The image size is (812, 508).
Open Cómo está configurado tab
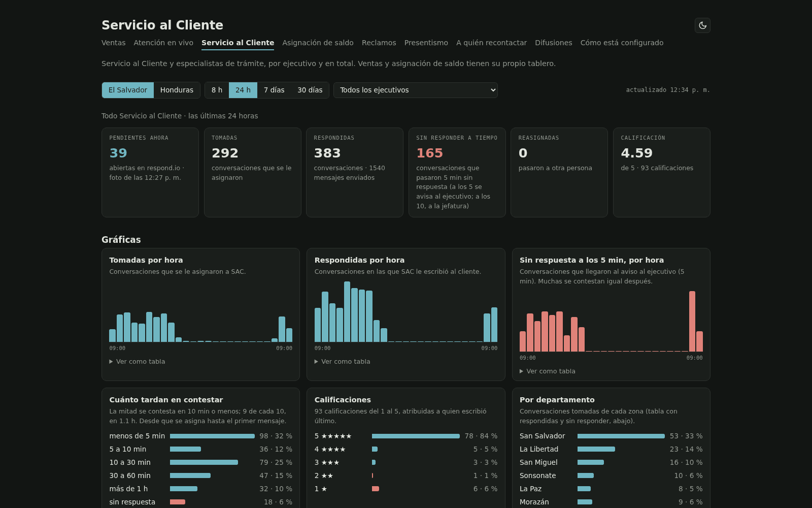coord(622,43)
